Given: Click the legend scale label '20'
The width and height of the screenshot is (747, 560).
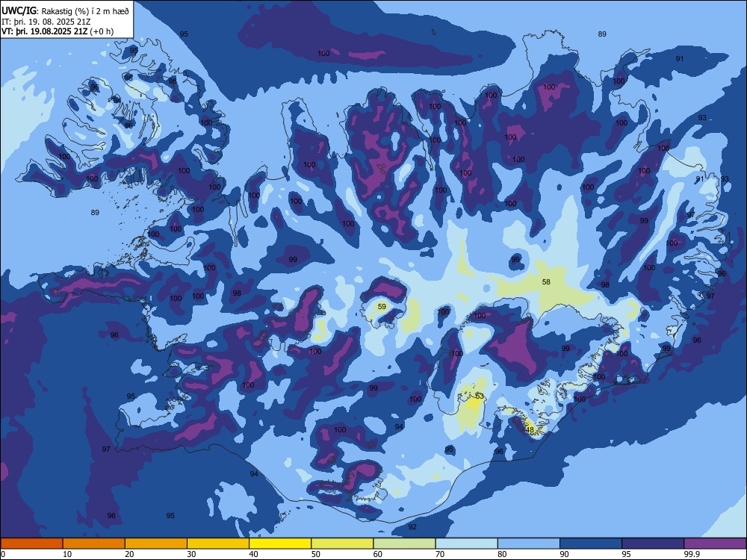Looking at the screenshot, I should 129,554.
